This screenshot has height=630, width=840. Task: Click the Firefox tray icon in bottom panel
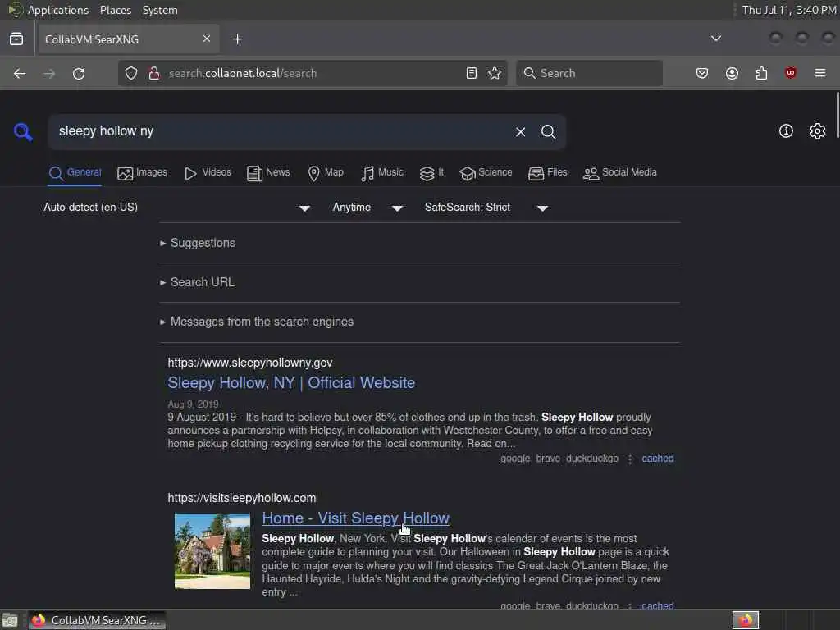[746, 620]
